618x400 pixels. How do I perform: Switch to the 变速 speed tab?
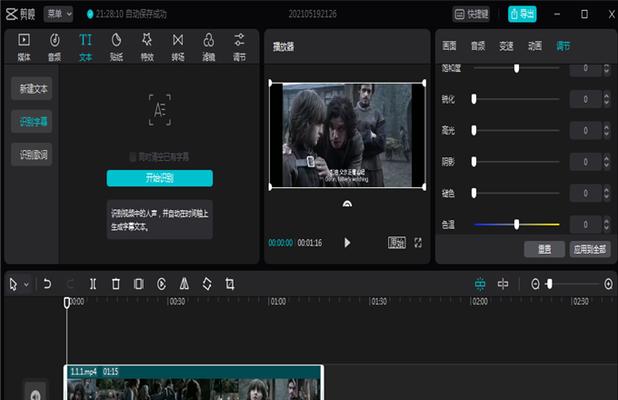(506, 46)
